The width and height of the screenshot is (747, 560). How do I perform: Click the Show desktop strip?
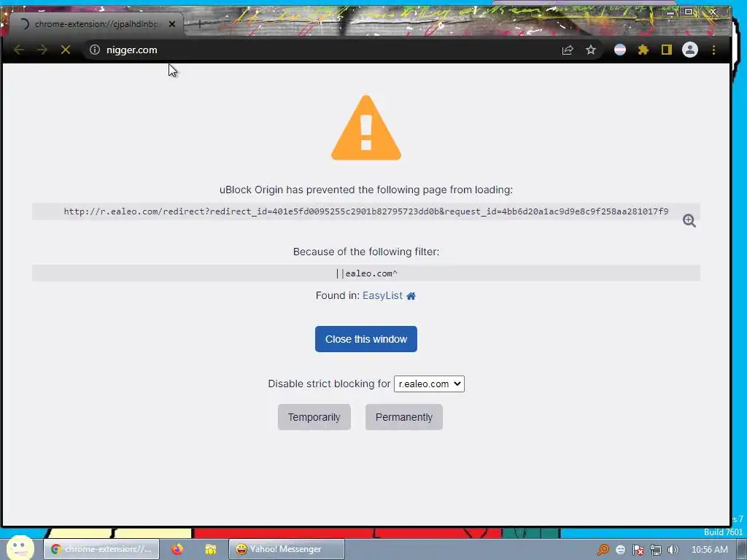tap(742, 550)
